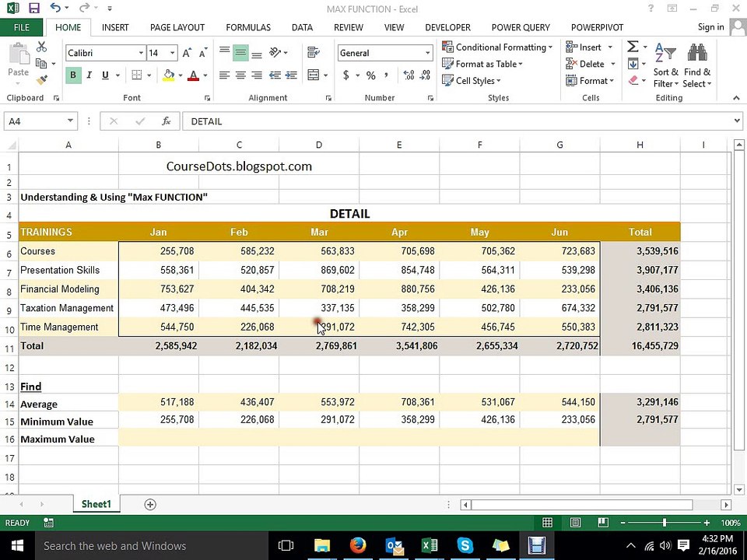Open the Fill Color yellow swatch

(169, 75)
